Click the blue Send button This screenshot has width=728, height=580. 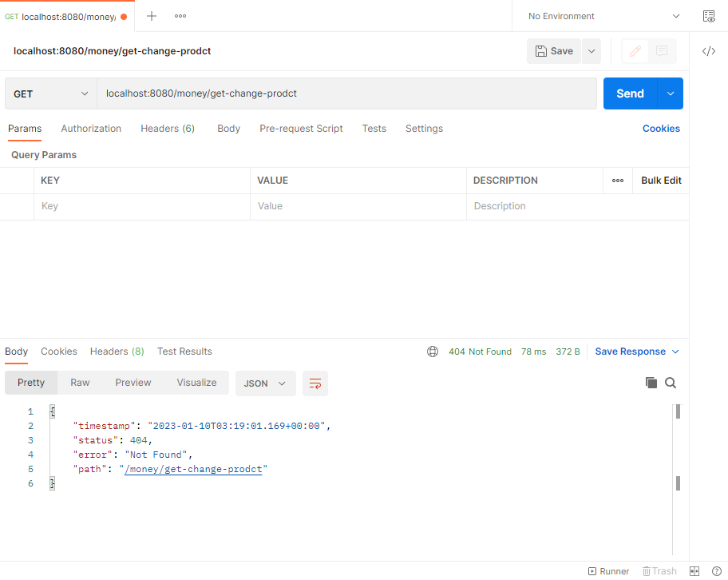tap(630, 94)
